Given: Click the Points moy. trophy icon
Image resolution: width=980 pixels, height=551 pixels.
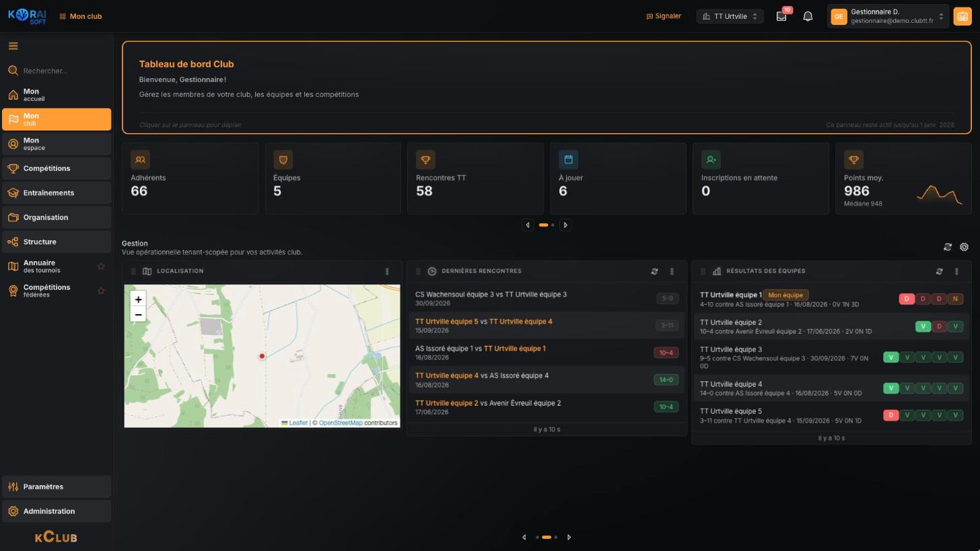Looking at the screenshot, I should [x=853, y=159].
